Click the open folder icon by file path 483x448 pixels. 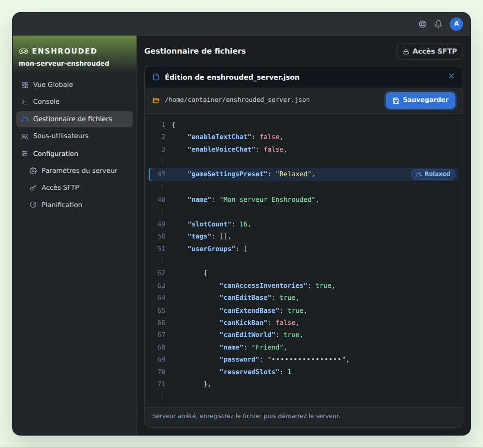(x=156, y=100)
